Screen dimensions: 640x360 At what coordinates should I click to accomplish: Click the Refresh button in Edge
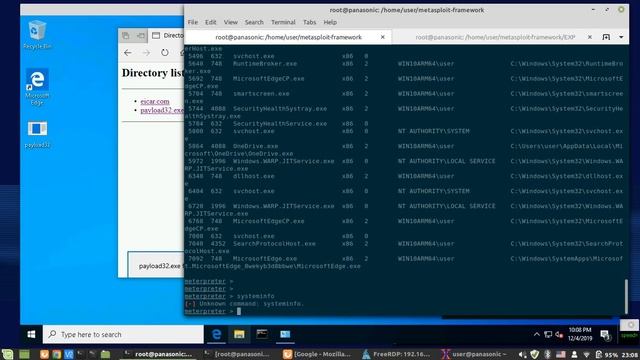point(164,53)
